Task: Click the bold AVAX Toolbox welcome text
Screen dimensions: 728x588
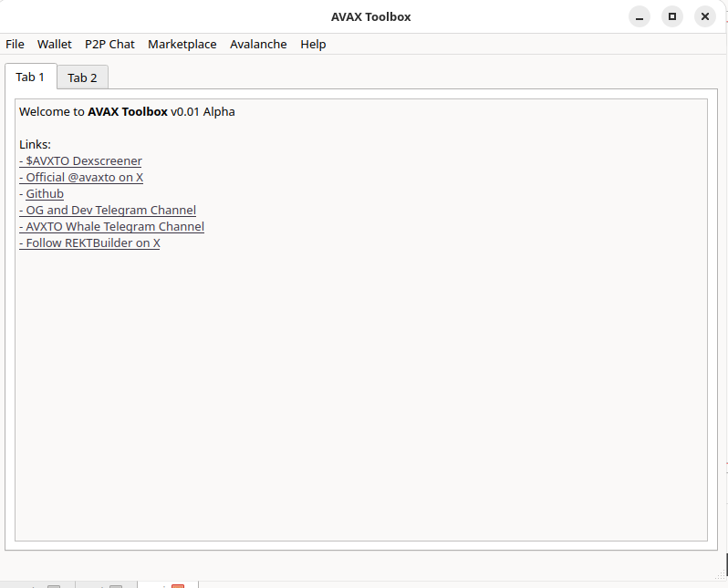Action: pyautogui.click(x=128, y=112)
